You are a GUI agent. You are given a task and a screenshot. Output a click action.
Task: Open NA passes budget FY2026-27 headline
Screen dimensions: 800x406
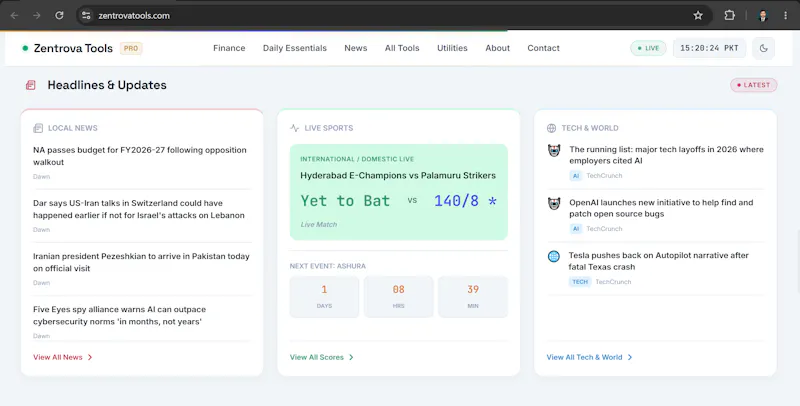coord(140,156)
